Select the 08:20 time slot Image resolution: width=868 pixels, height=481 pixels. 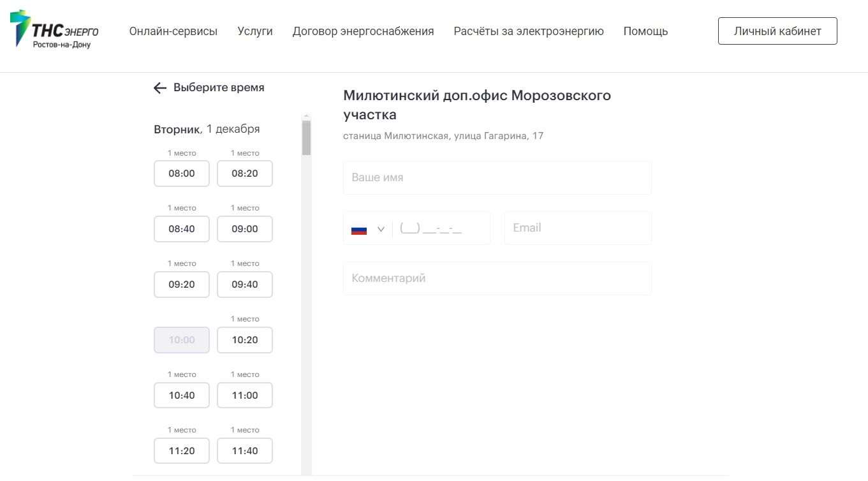[x=245, y=174]
